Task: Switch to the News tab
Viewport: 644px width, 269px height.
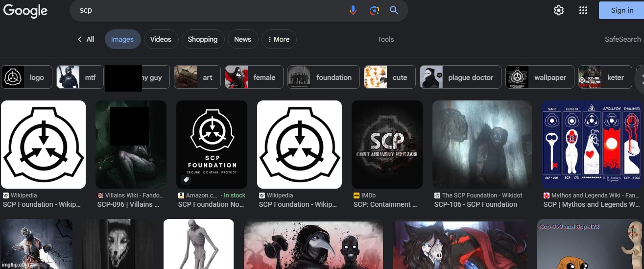Action: click(x=242, y=39)
